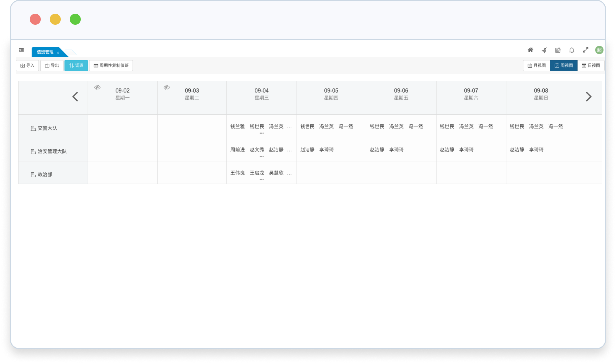Image resolution: width=616 pixels, height=364 pixels.
Task: Open the task list clock icon
Action: click(x=558, y=50)
